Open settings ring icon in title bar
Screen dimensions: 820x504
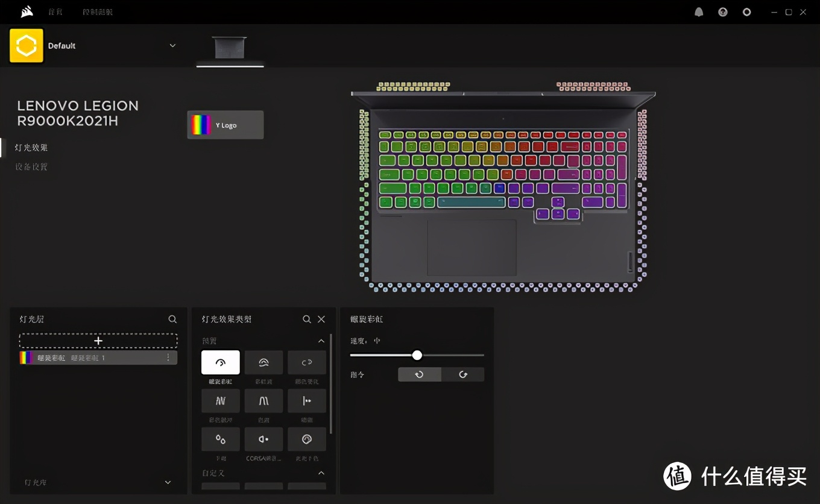click(x=747, y=12)
